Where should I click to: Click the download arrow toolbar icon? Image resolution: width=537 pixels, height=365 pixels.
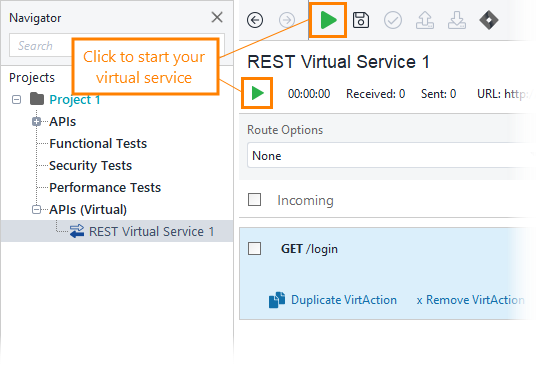[457, 20]
